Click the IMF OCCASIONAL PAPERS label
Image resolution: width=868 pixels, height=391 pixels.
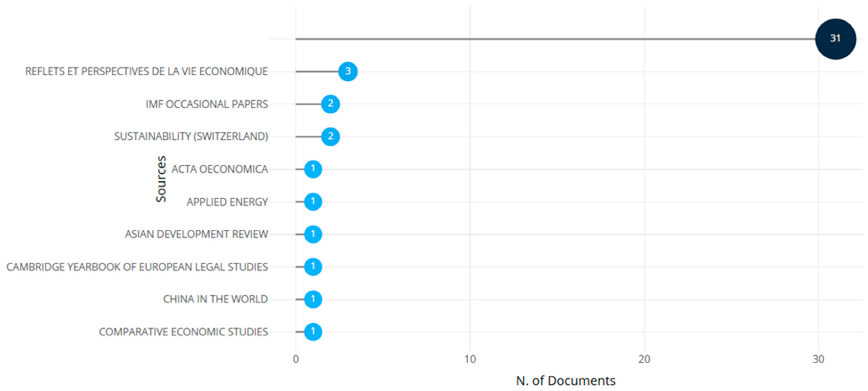[x=207, y=104]
